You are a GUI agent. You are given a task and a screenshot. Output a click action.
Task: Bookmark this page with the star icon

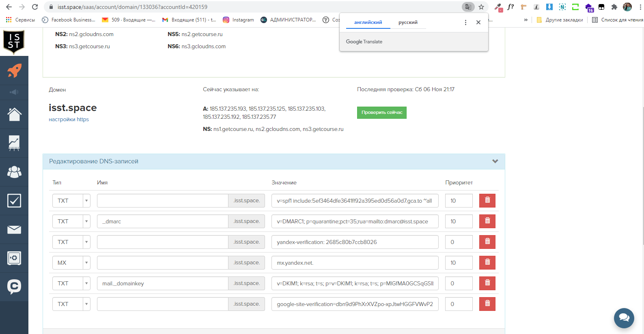tap(481, 7)
